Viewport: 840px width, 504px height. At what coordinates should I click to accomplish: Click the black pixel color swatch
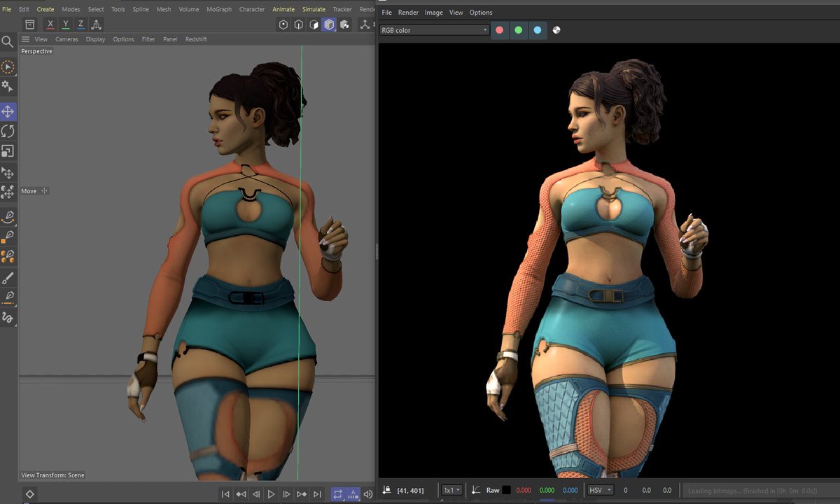pos(506,490)
